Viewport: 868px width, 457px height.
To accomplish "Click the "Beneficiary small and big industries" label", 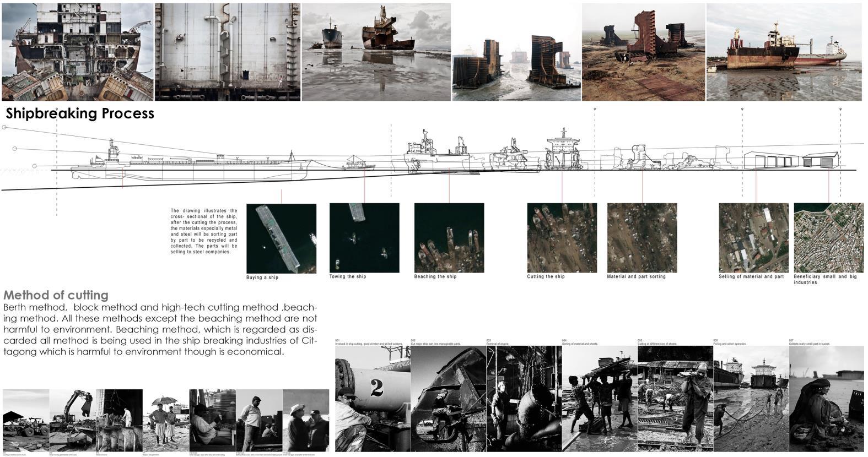I will coord(826,279).
